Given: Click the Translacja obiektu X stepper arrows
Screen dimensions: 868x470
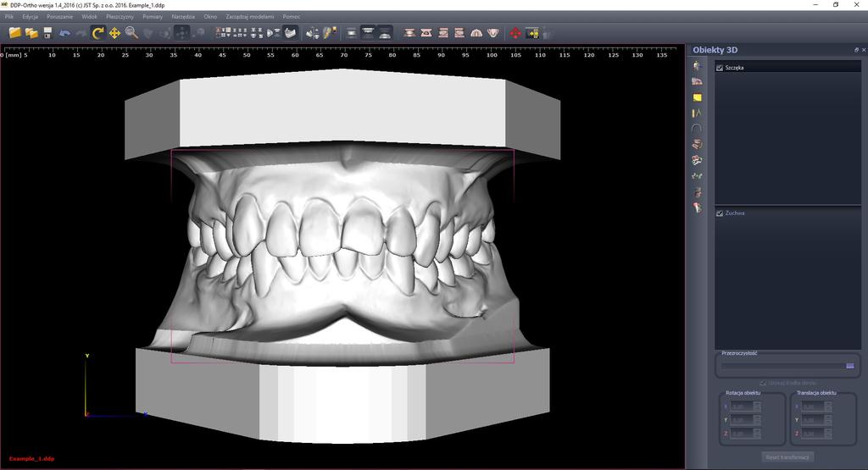Looking at the screenshot, I should (827, 406).
